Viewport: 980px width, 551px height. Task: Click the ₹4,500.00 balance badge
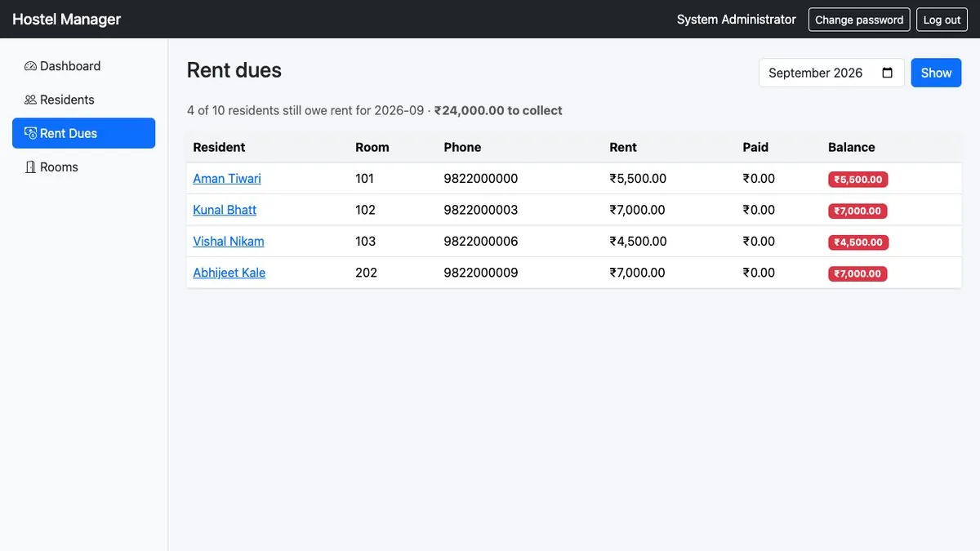coord(857,242)
